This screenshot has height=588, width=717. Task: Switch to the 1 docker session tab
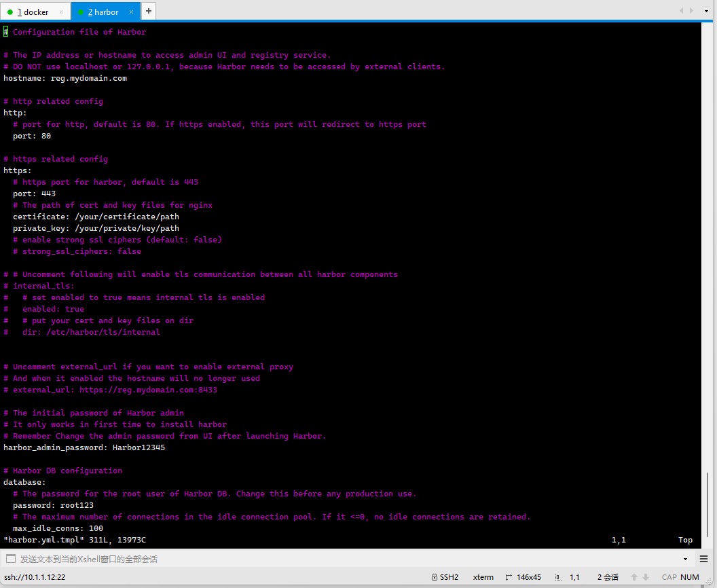tap(35, 12)
